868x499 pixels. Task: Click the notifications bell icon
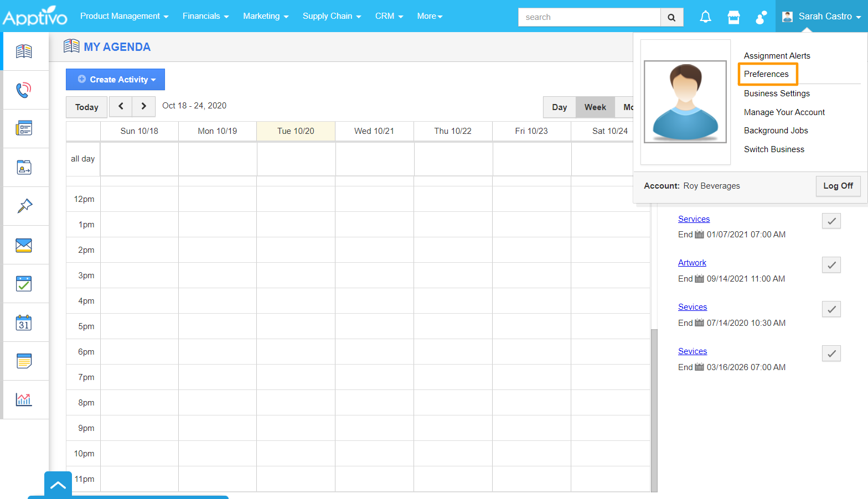coord(705,17)
